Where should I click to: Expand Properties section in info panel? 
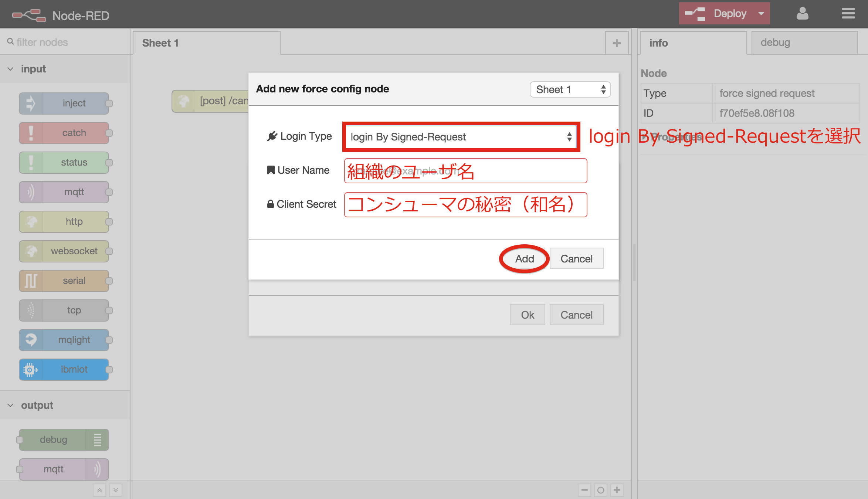pyautogui.click(x=671, y=137)
